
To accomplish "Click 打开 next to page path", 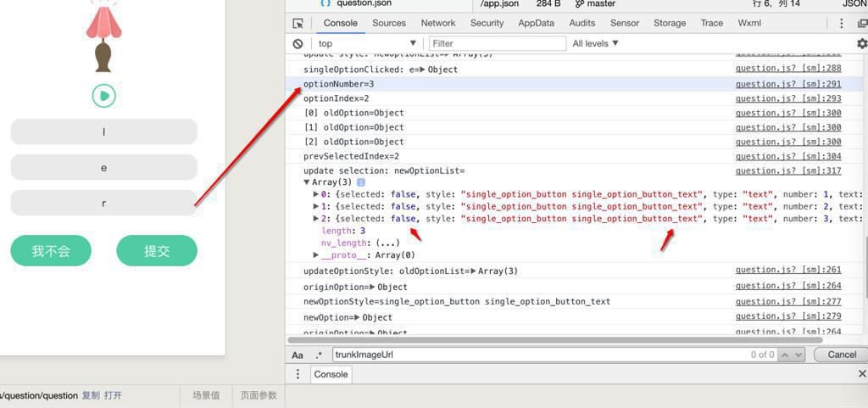I will tap(113, 395).
